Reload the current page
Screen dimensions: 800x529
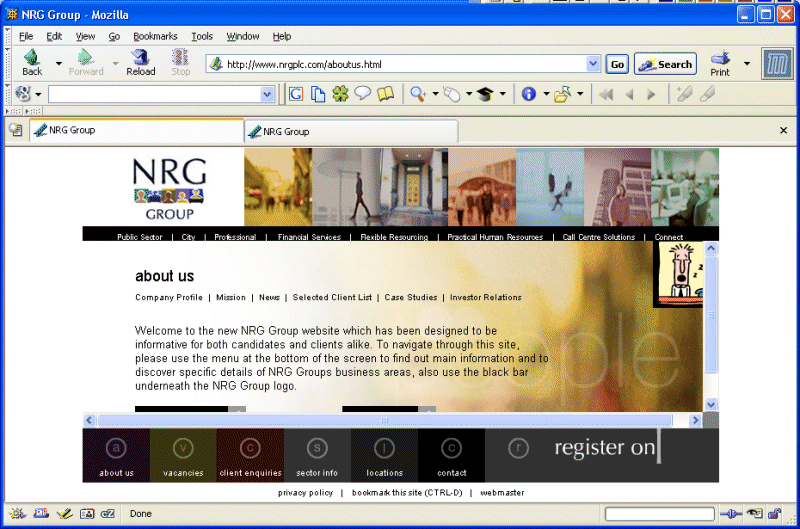click(x=141, y=63)
